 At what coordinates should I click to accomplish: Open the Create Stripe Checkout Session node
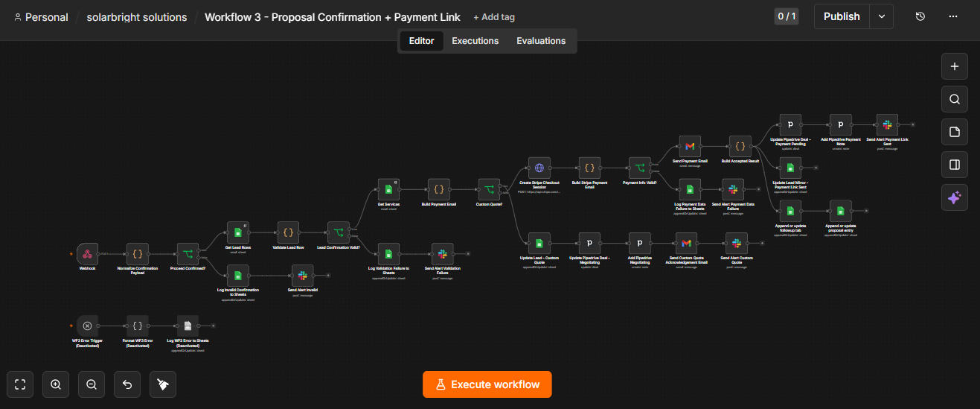tap(539, 168)
